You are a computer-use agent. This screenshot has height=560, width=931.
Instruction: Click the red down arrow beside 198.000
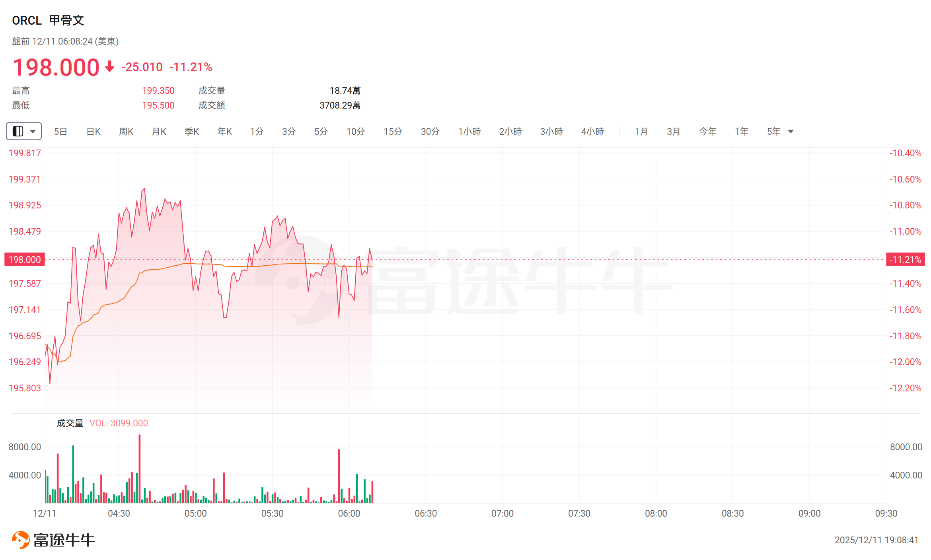[x=109, y=66]
